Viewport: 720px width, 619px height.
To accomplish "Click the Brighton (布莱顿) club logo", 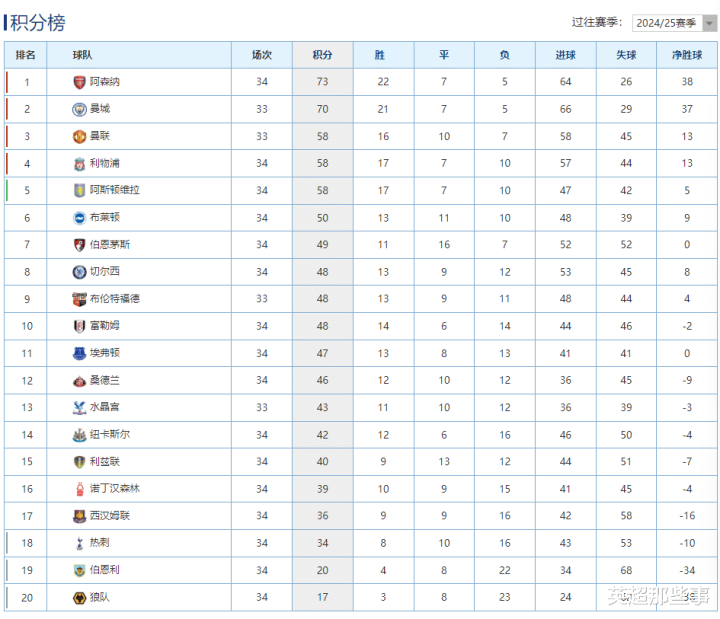I will [x=80, y=217].
